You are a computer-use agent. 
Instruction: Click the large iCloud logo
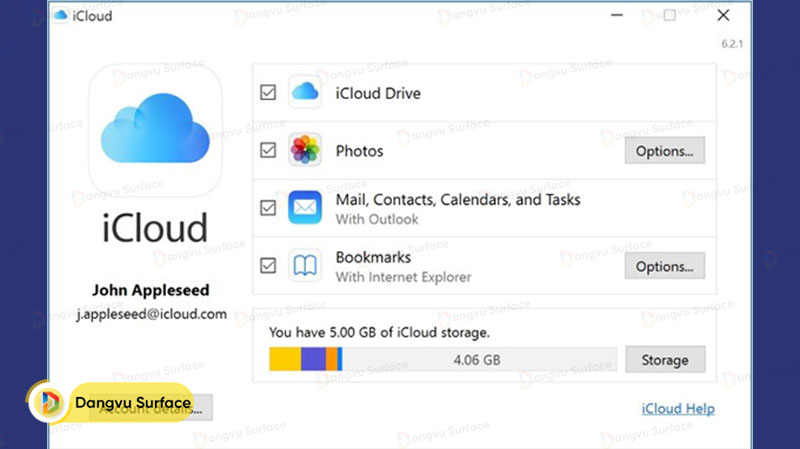(155, 130)
